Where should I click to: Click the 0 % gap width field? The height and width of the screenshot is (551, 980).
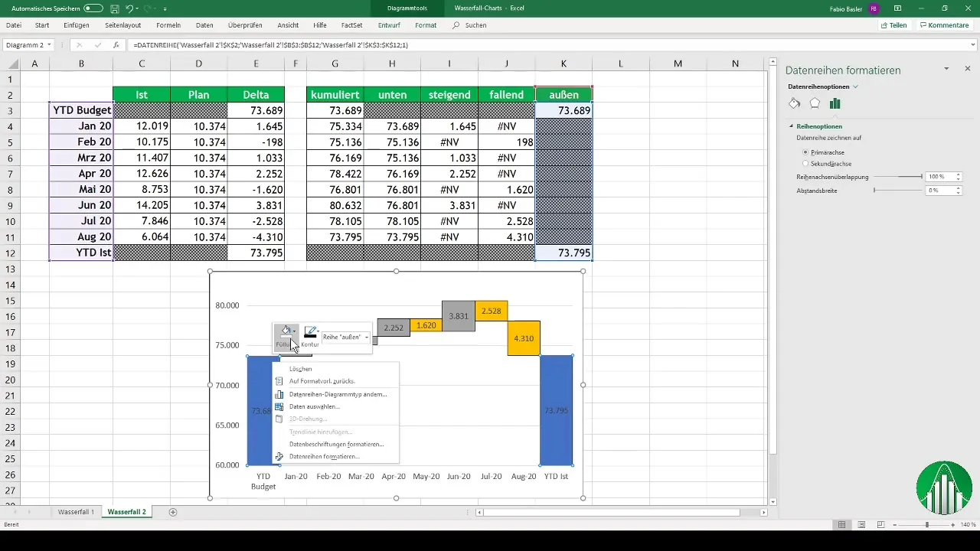coord(940,190)
